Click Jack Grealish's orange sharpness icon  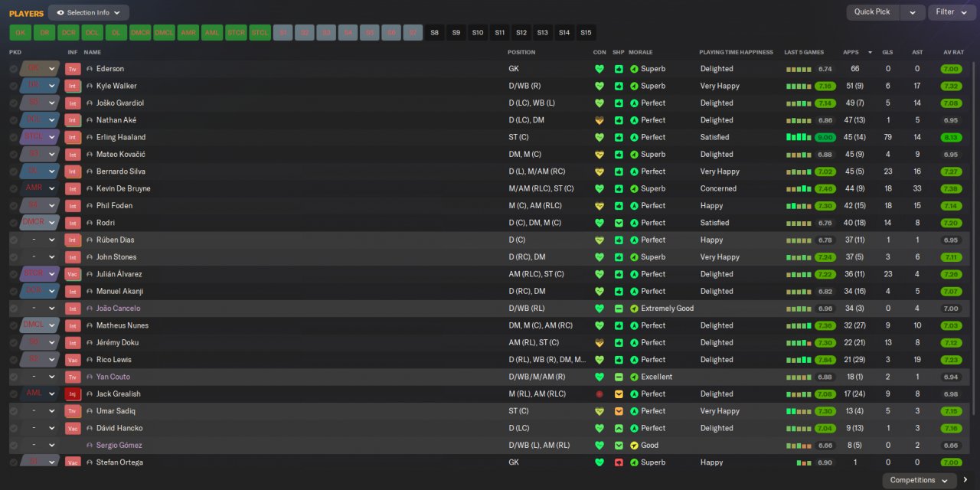619,394
